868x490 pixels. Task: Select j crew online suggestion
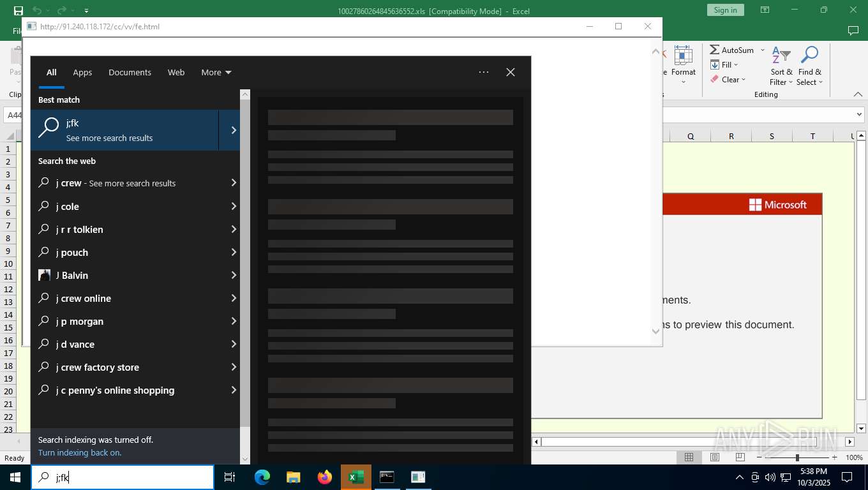(135, 298)
